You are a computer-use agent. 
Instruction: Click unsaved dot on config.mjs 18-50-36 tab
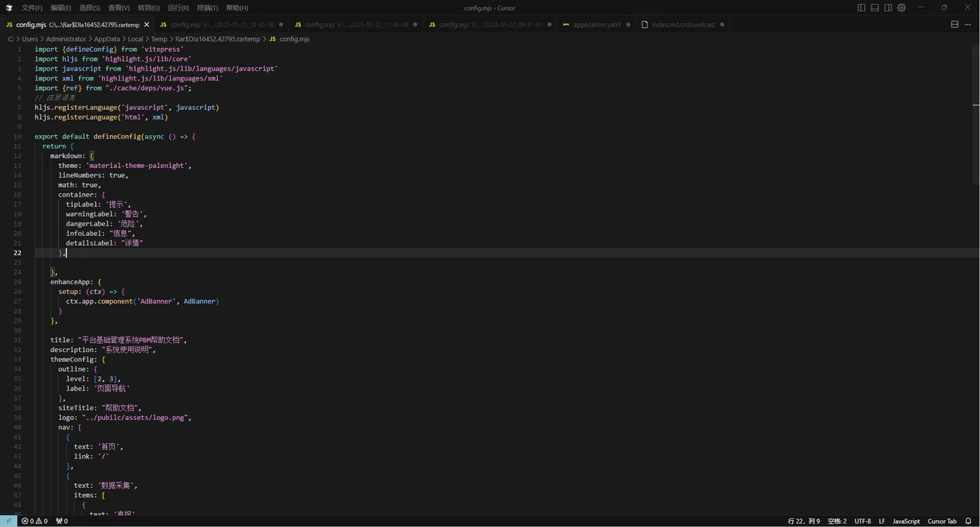(x=281, y=24)
